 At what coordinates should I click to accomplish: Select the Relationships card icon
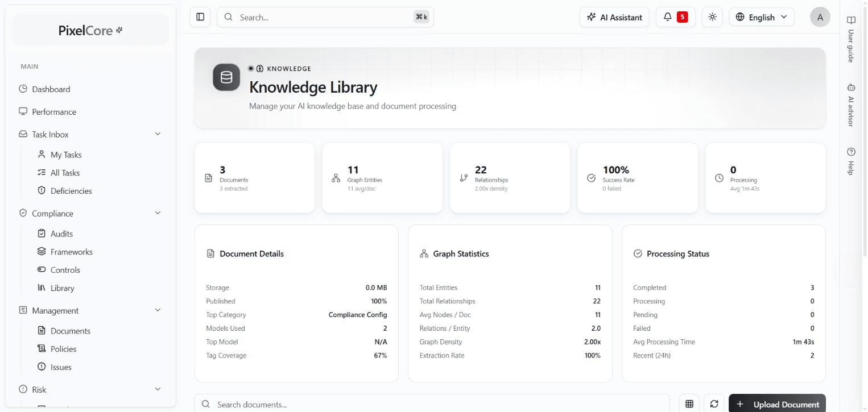pos(464,178)
